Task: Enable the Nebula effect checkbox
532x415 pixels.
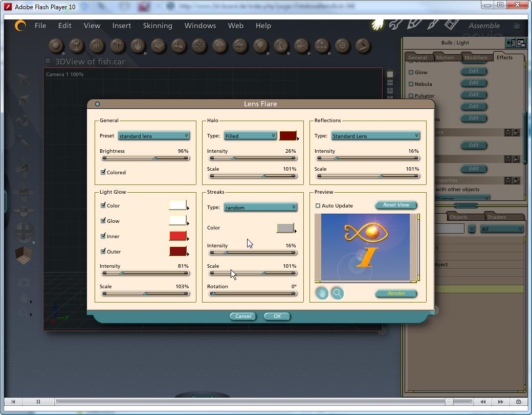Action: (x=411, y=84)
